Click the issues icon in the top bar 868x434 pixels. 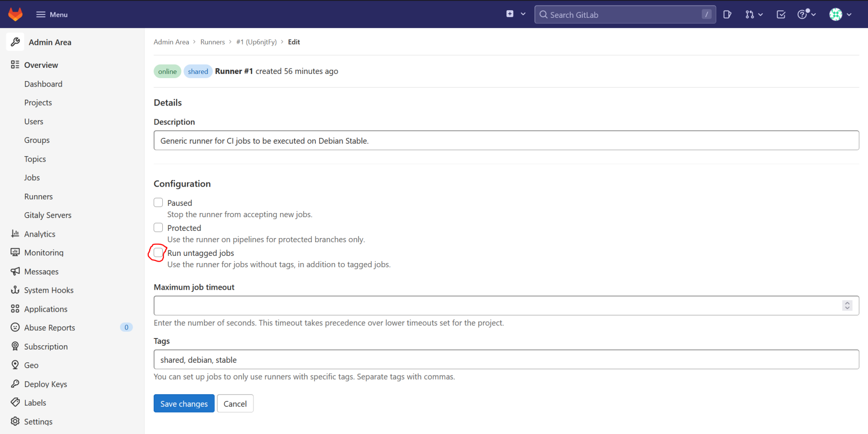coord(727,14)
